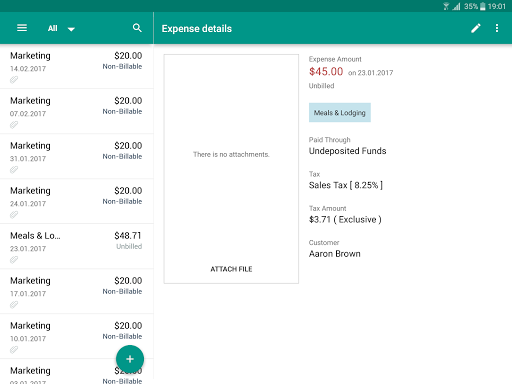The image size is (512, 384).
Task: Click paperclip icon on 10.01.2017 expense
Action: 14,350
